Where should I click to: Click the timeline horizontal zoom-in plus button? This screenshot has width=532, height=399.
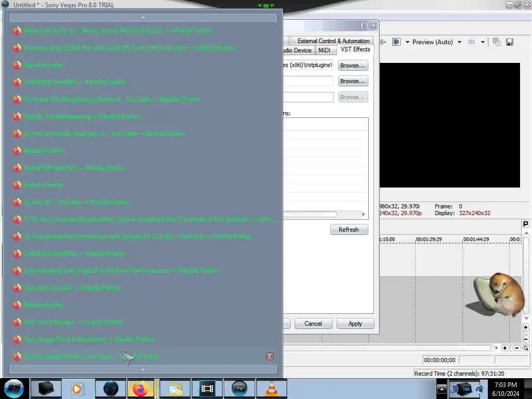tap(505, 348)
